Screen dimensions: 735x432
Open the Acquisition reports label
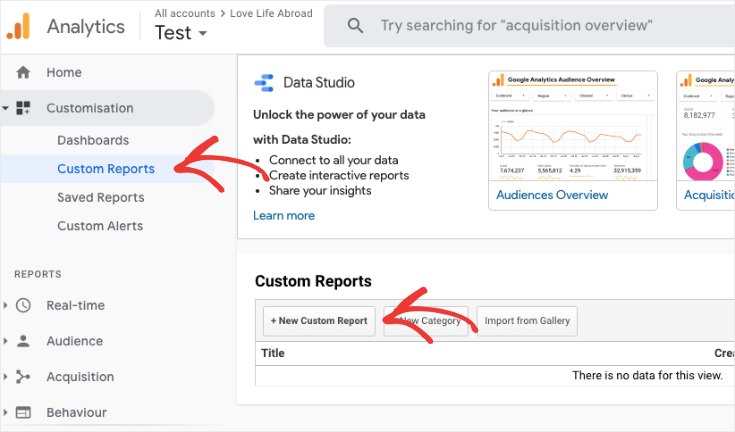click(80, 377)
